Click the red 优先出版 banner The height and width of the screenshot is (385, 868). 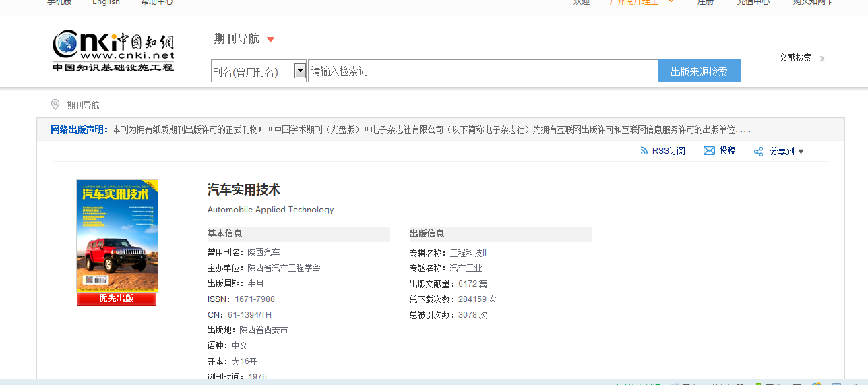click(117, 299)
